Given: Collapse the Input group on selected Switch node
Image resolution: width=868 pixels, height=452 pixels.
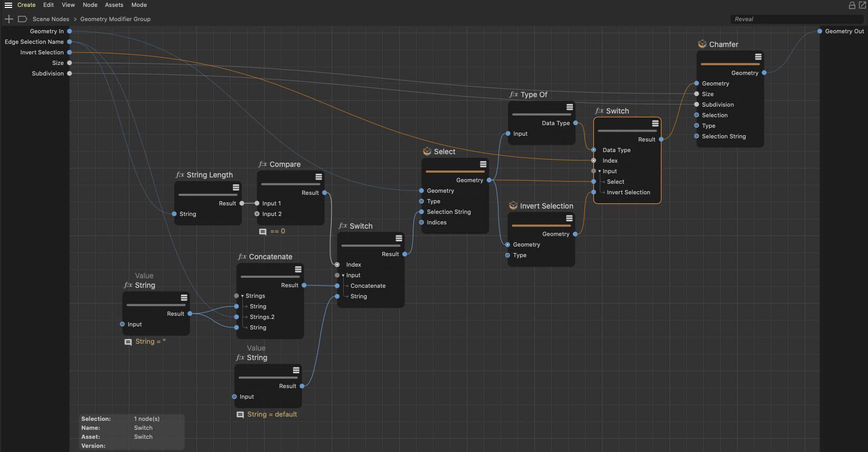Looking at the screenshot, I should point(600,172).
